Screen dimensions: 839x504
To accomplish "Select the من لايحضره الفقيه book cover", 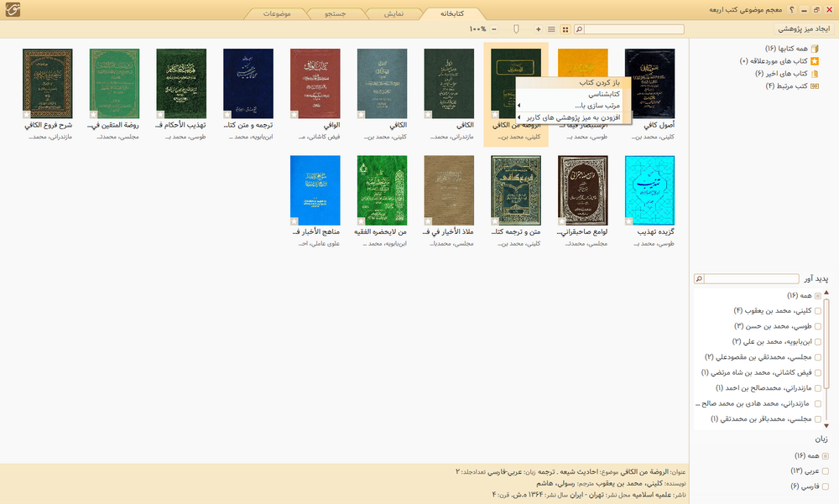I will pyautogui.click(x=382, y=190).
